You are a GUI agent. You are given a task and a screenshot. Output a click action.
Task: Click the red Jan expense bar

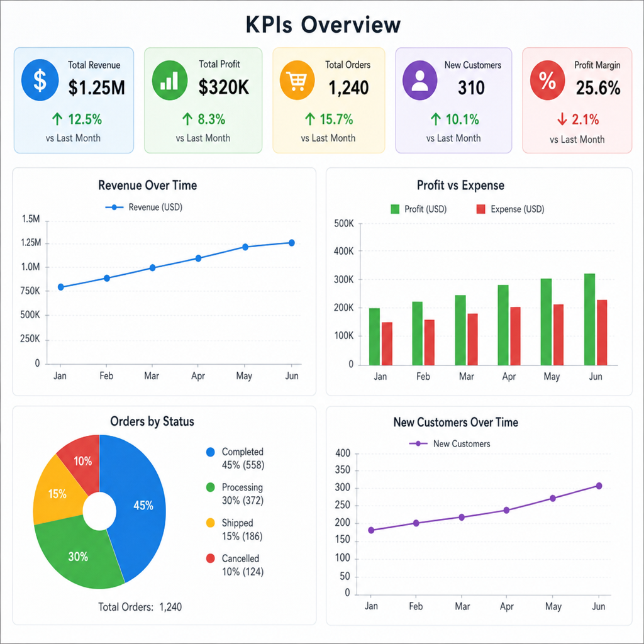387,344
